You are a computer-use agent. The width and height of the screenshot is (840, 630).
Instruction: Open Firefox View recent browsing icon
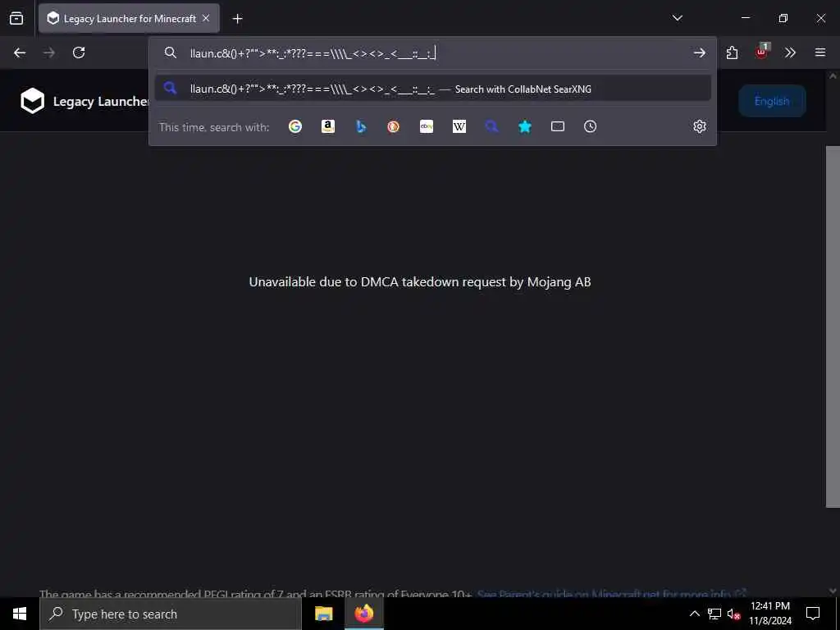pos(16,18)
